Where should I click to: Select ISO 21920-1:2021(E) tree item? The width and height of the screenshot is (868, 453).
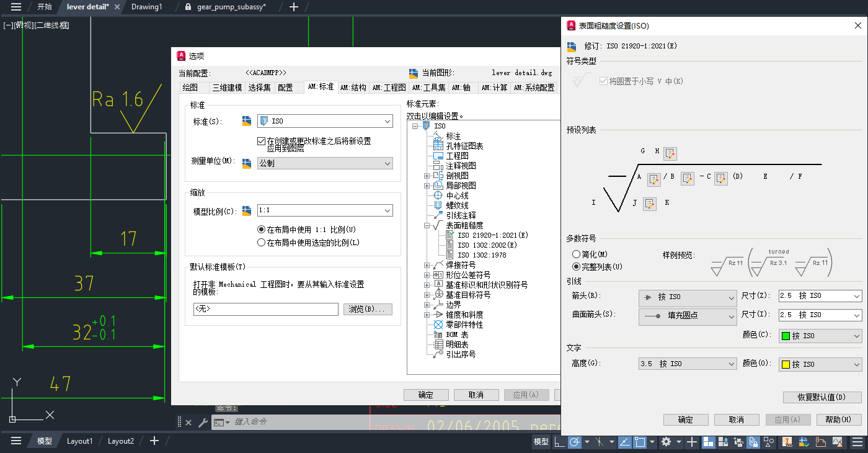(x=493, y=235)
